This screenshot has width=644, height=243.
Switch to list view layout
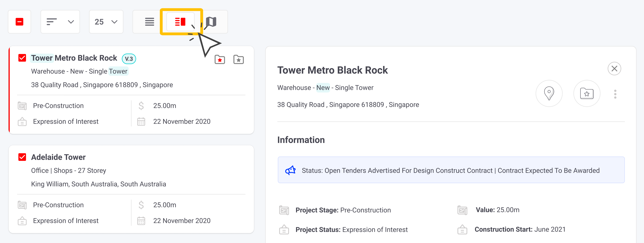point(149,22)
